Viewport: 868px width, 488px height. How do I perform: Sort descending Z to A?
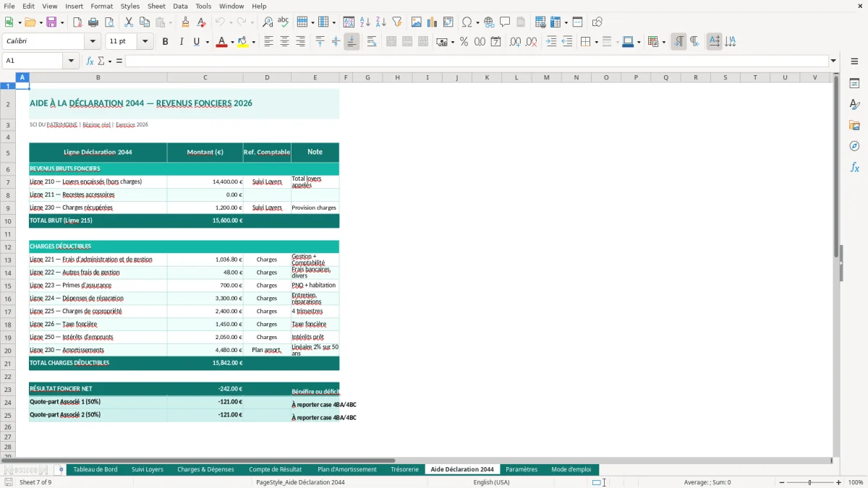tap(381, 22)
